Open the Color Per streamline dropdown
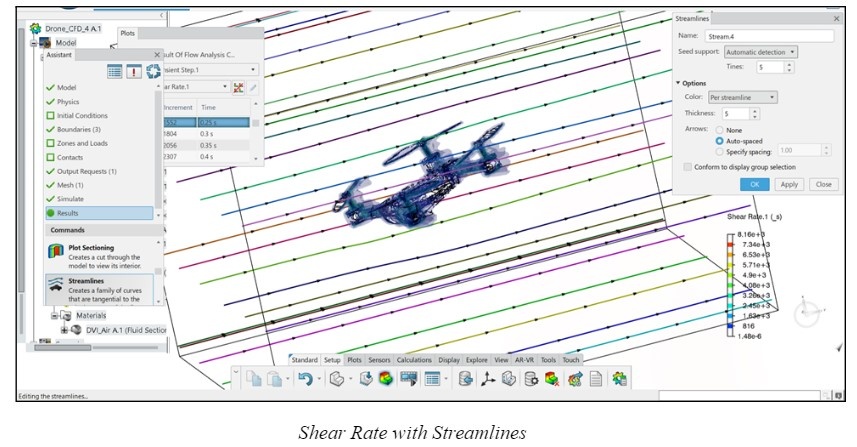857x447 pixels. [742, 97]
